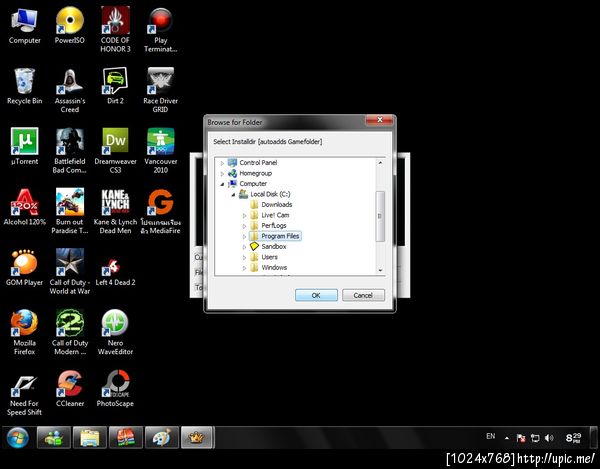Select Assassin's Creed shortcut
Viewport: 600px width, 469px height.
coord(70,90)
